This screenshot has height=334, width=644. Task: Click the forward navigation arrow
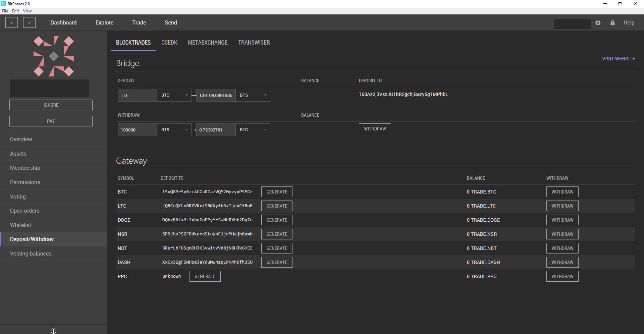pos(29,22)
